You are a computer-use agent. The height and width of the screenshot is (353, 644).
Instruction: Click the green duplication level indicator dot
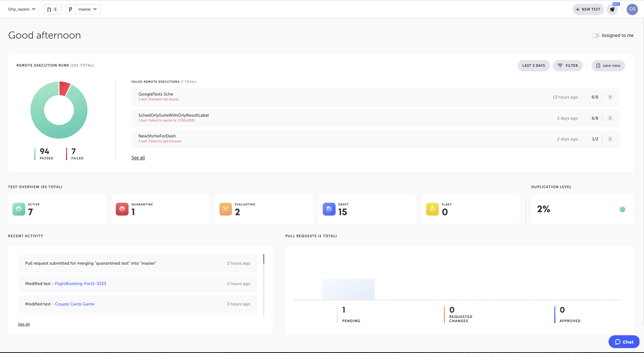(x=623, y=209)
